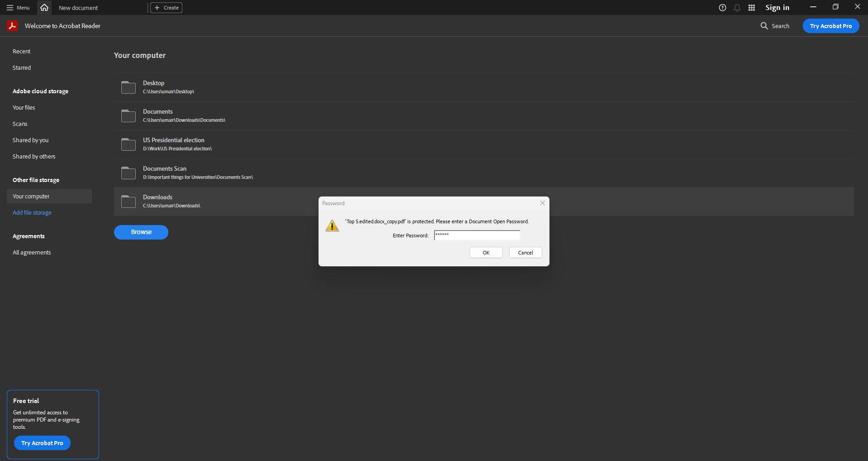Viewport: 868px width, 461px height.
Task: Switch to the New document tab
Action: click(78, 8)
